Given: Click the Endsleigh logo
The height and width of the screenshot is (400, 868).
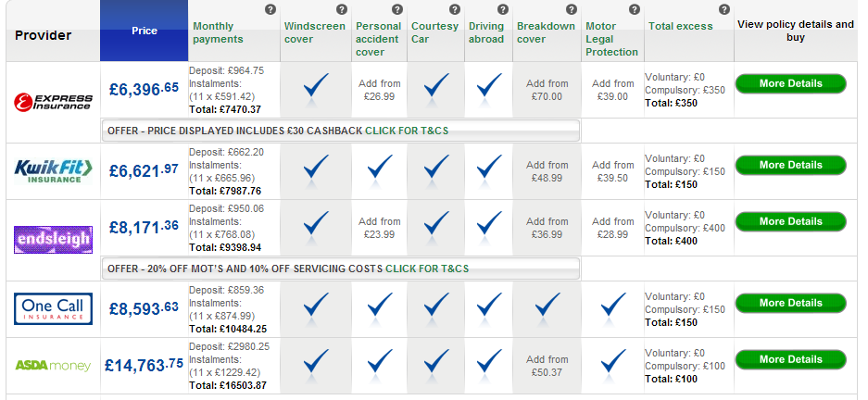Looking at the screenshot, I should (x=53, y=241).
